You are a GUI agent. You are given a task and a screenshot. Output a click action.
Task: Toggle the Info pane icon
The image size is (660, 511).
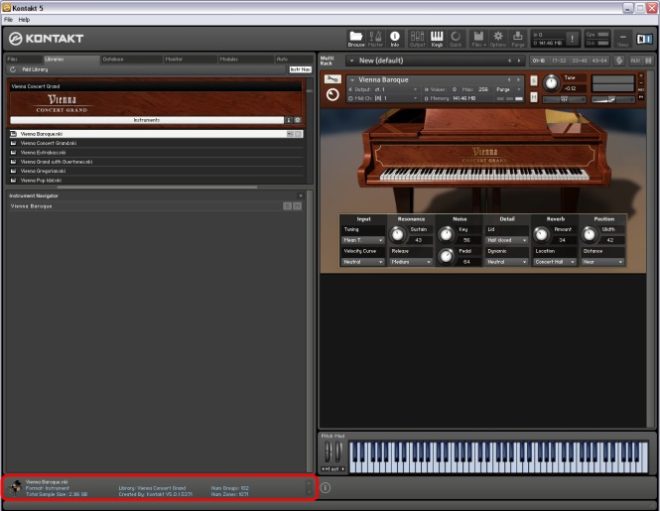click(394, 39)
